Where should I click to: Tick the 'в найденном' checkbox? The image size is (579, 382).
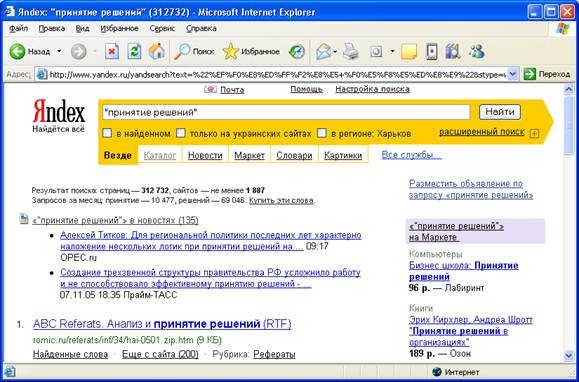[x=107, y=133]
